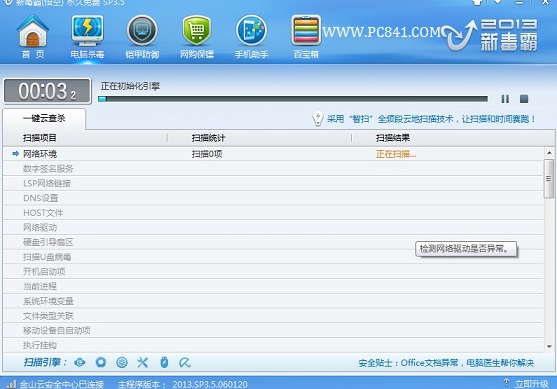Viewport: 557px width, 389px height.
Task: Select the 电脑杀毒 computer scan icon
Action: tap(87, 31)
